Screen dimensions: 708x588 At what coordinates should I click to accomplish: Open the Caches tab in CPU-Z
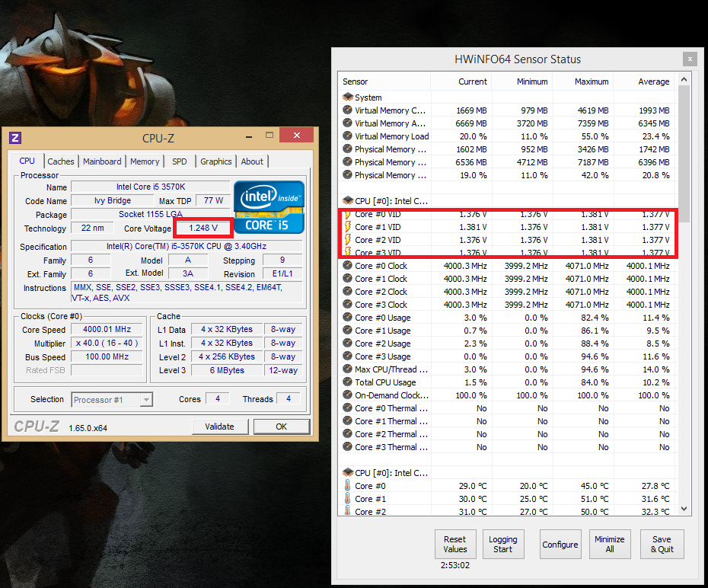click(60, 161)
